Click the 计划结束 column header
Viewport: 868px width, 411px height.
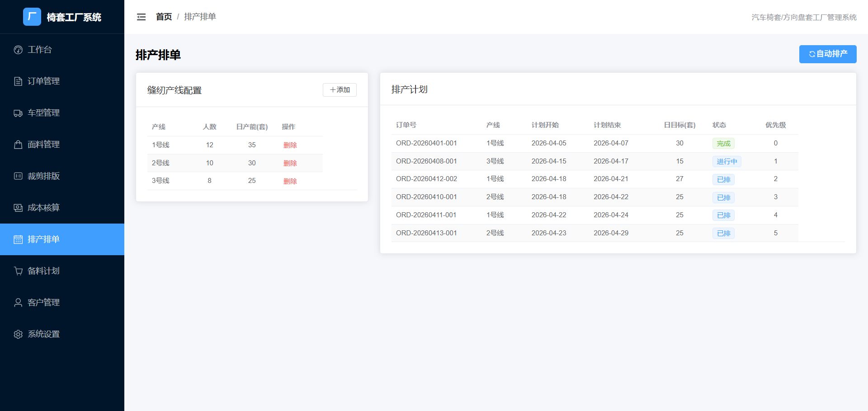point(607,125)
